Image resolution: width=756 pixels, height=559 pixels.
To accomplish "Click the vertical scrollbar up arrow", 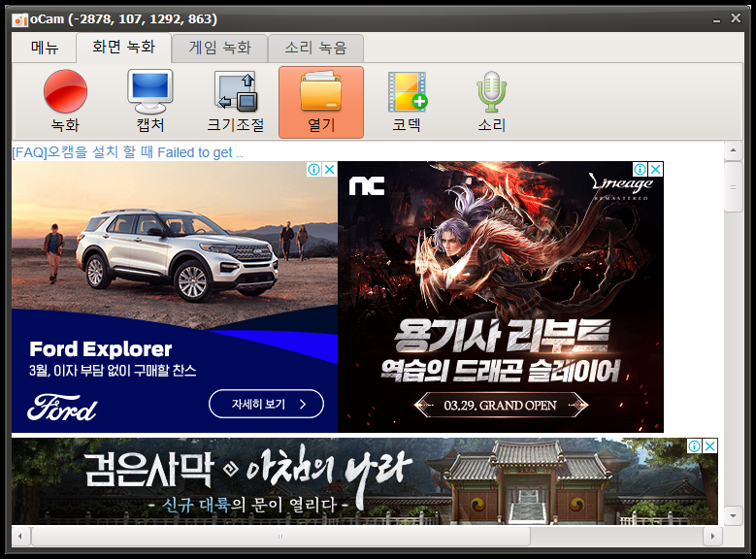I will pos(733,150).
